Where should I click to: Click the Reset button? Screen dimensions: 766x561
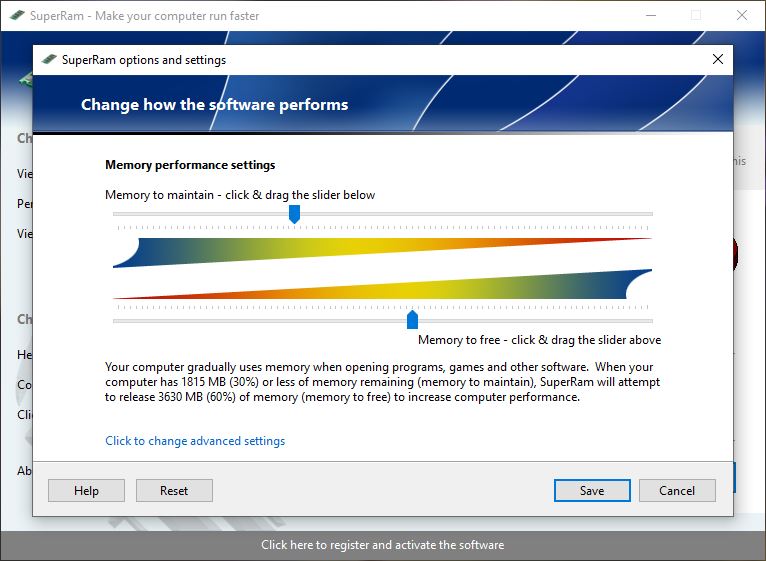coord(174,490)
